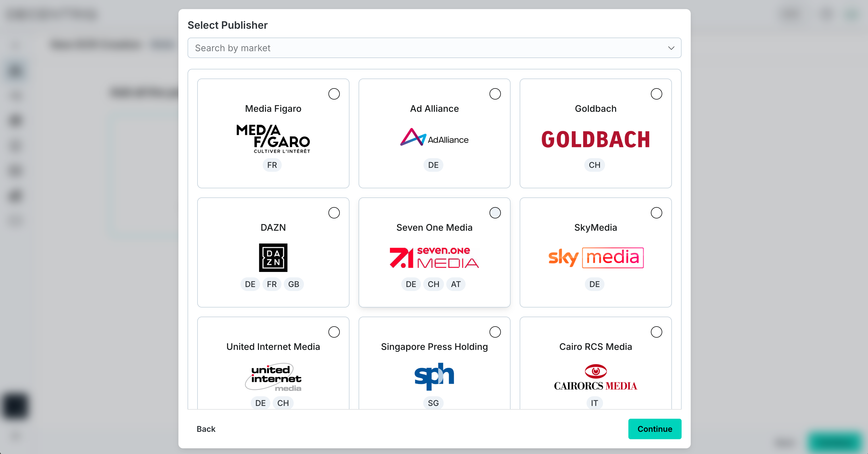Click the SPH logo on Singapore Press Holding
The height and width of the screenshot is (454, 868).
pyautogui.click(x=434, y=377)
